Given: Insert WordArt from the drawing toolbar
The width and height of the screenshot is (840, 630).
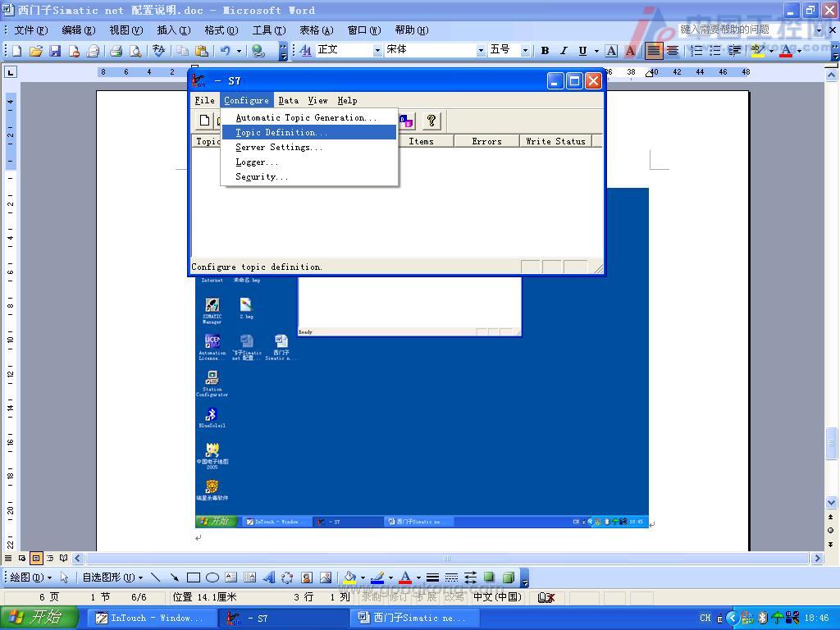Looking at the screenshot, I should click(x=269, y=577).
